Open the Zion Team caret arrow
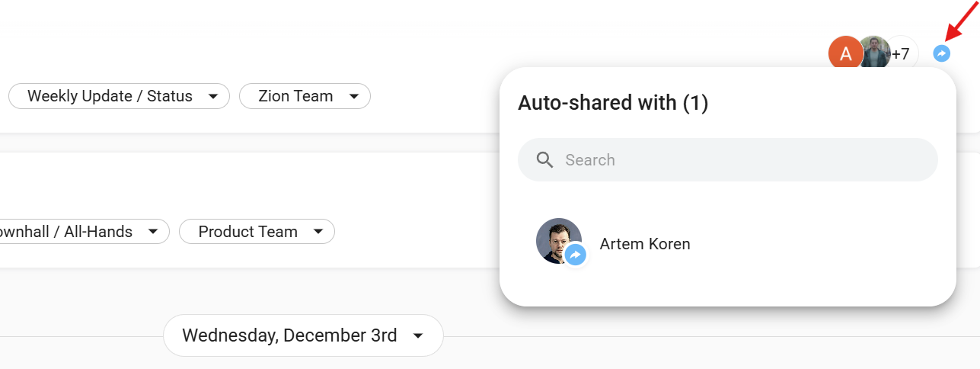The height and width of the screenshot is (369, 980). [x=354, y=97]
